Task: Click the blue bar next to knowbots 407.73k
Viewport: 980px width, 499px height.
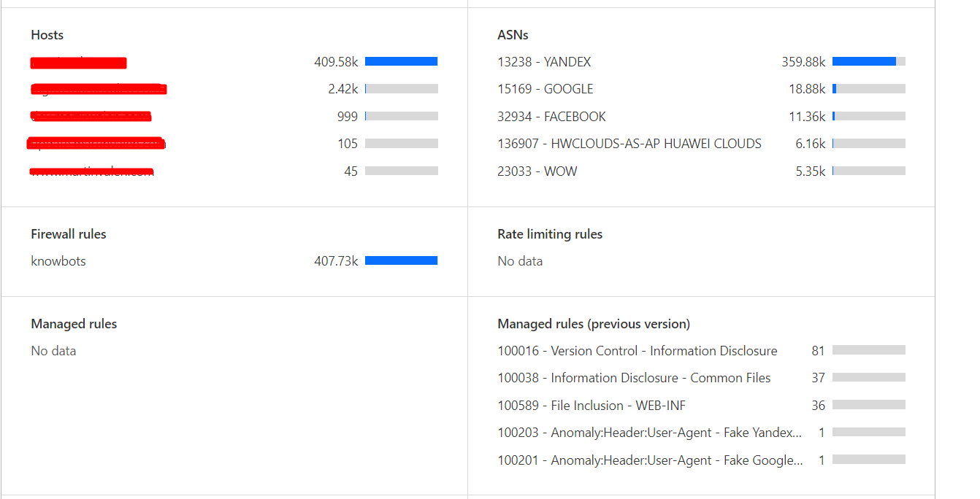Action: coord(402,260)
